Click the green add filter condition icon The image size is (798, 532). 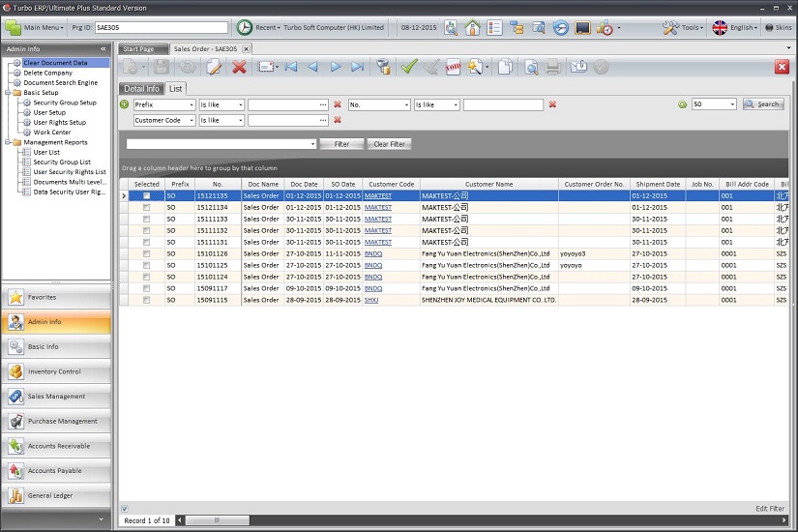point(124,104)
